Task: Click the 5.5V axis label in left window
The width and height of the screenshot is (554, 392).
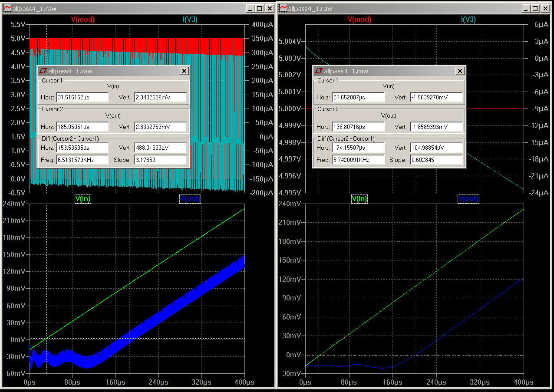Action: click(17, 25)
